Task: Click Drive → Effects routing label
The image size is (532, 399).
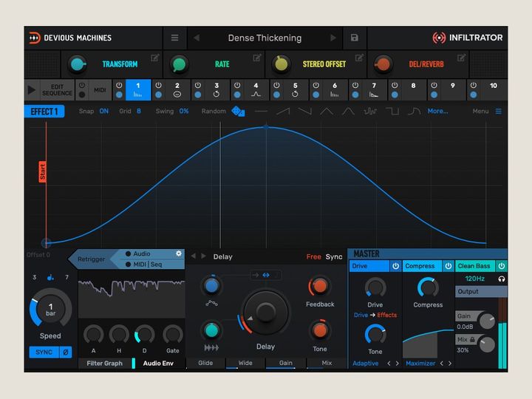Action: coord(375,315)
